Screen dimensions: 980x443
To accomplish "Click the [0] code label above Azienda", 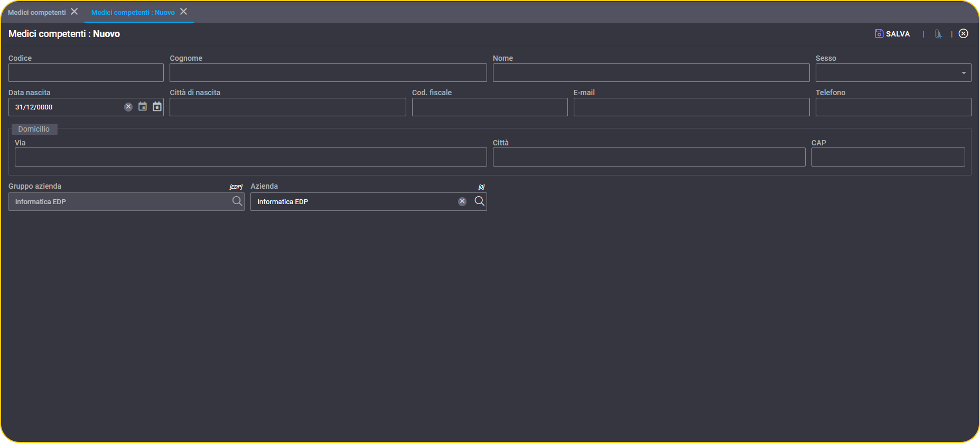I will [481, 187].
